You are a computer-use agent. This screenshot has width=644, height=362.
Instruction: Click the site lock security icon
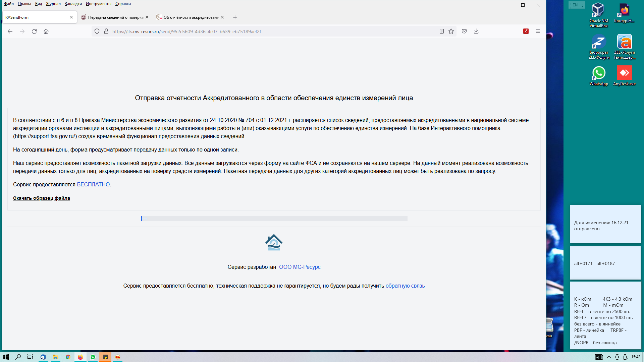[x=106, y=32]
